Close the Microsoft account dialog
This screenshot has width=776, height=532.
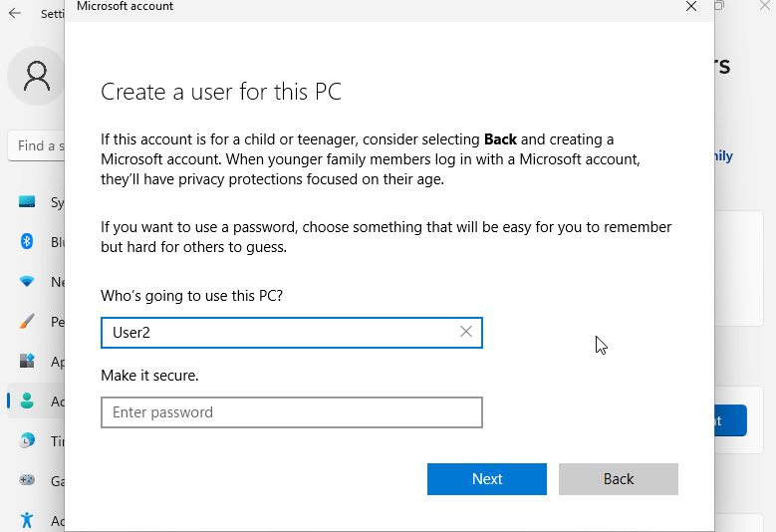click(x=691, y=6)
